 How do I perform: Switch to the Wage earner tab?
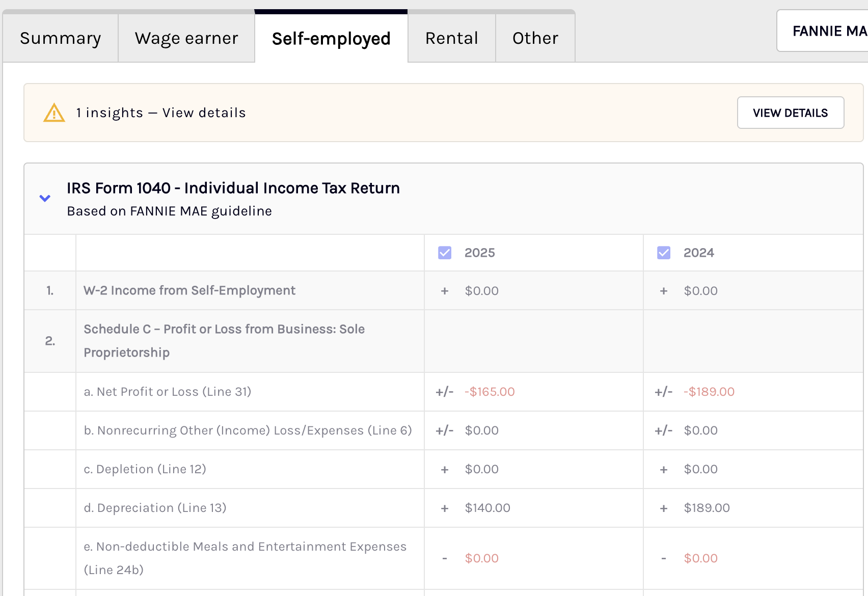point(186,38)
